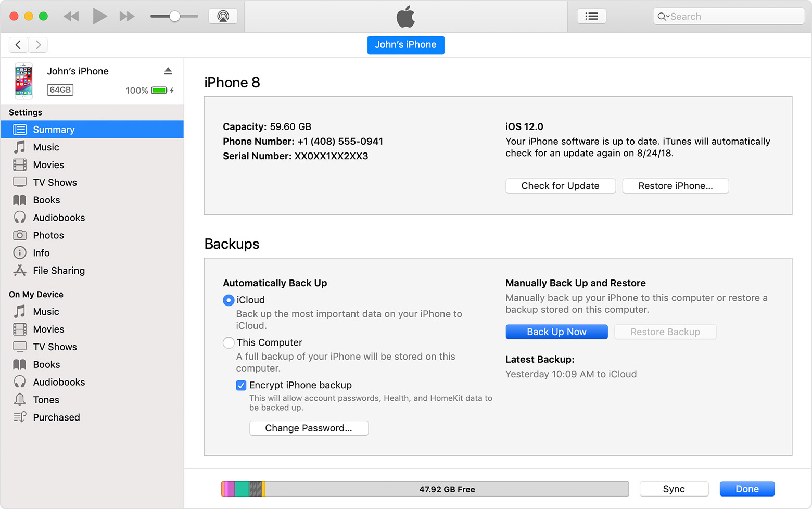Viewport: 812px width, 509px height.
Task: Click the rewind playback button
Action: (71, 16)
